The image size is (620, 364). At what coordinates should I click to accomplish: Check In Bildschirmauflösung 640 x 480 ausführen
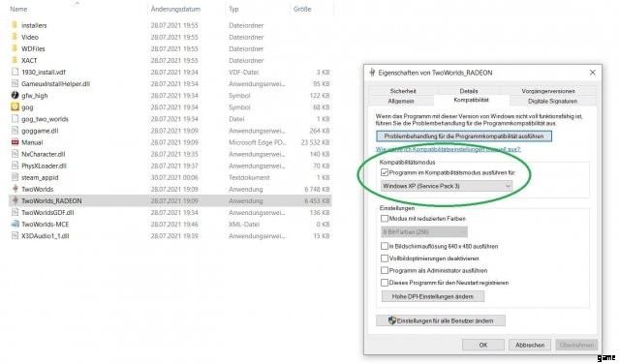[x=385, y=246]
